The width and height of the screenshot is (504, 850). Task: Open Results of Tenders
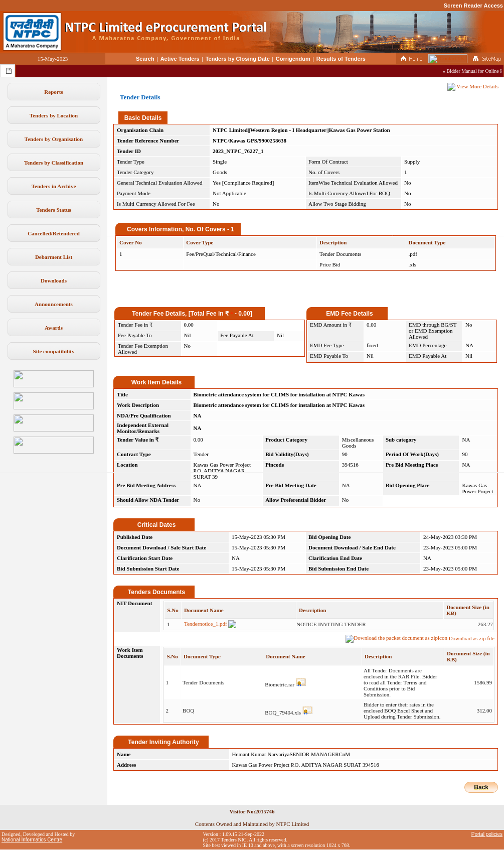[341, 59]
